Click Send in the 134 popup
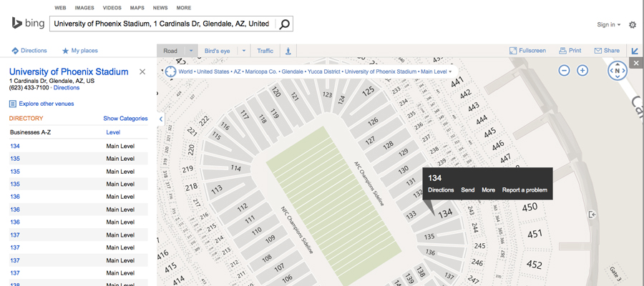The height and width of the screenshot is (286, 644). (x=467, y=190)
